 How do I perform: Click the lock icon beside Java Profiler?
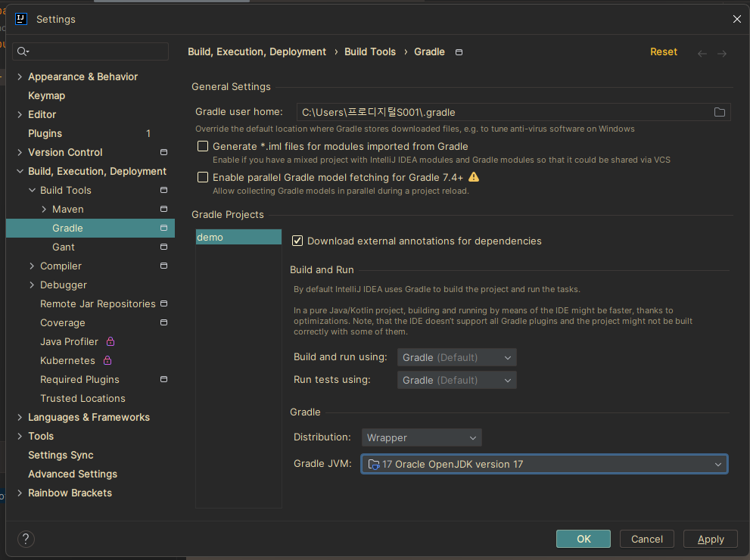[110, 341]
